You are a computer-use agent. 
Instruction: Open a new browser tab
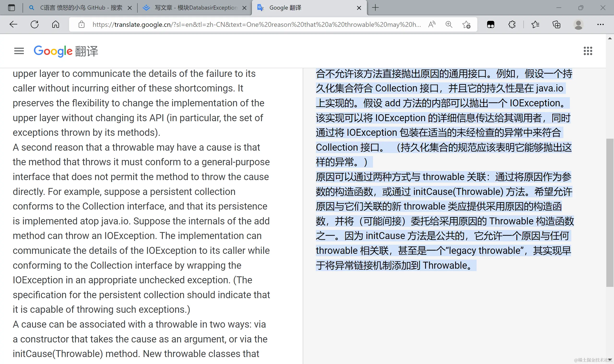coord(375,8)
